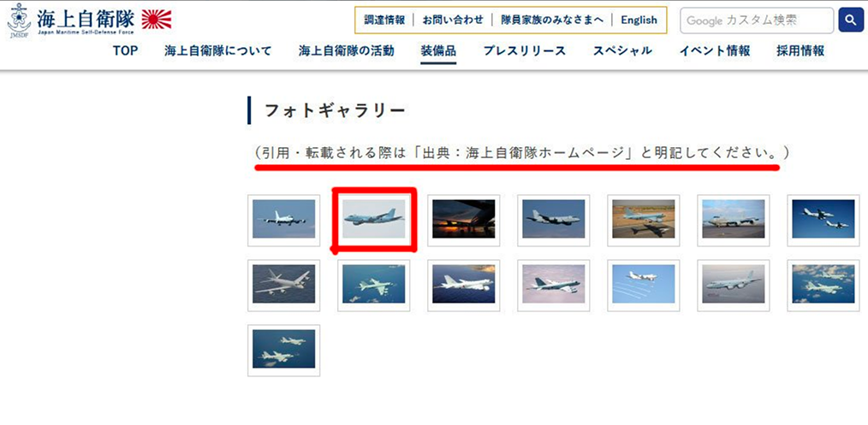
Task: Go to the TOP menu item
Action: [x=125, y=51]
